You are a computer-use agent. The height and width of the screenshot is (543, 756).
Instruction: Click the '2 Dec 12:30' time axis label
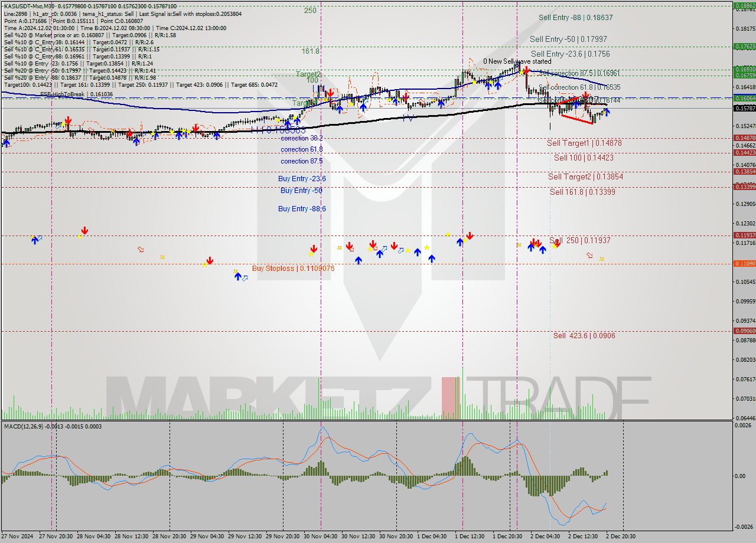pos(583,537)
